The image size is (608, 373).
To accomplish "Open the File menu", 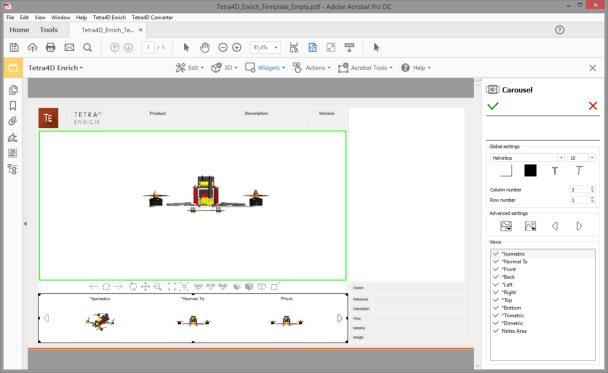I will [x=10, y=17].
